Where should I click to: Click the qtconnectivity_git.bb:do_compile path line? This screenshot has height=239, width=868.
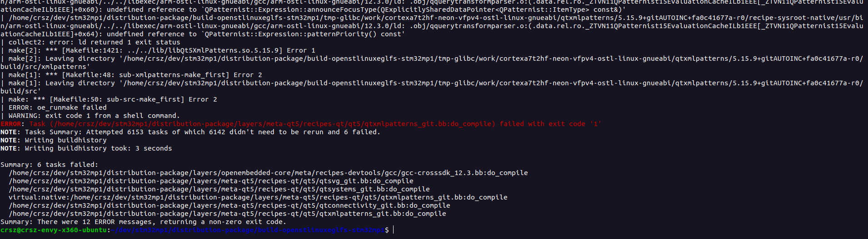click(229, 205)
